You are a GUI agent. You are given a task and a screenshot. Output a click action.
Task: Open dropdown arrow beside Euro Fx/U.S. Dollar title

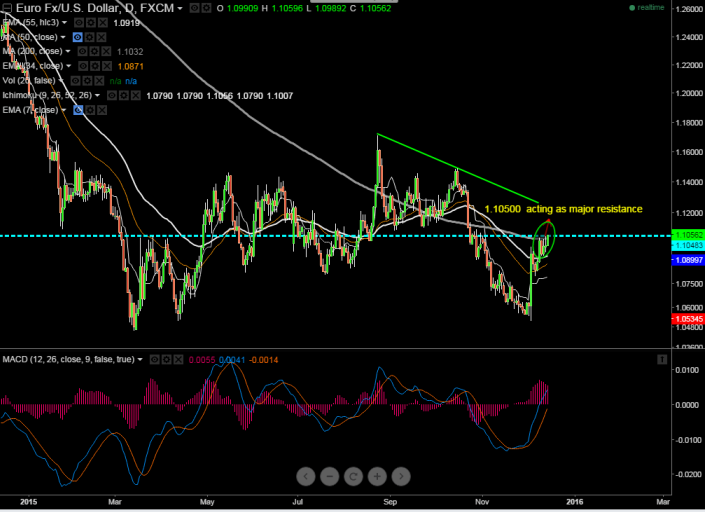[x=180, y=9]
